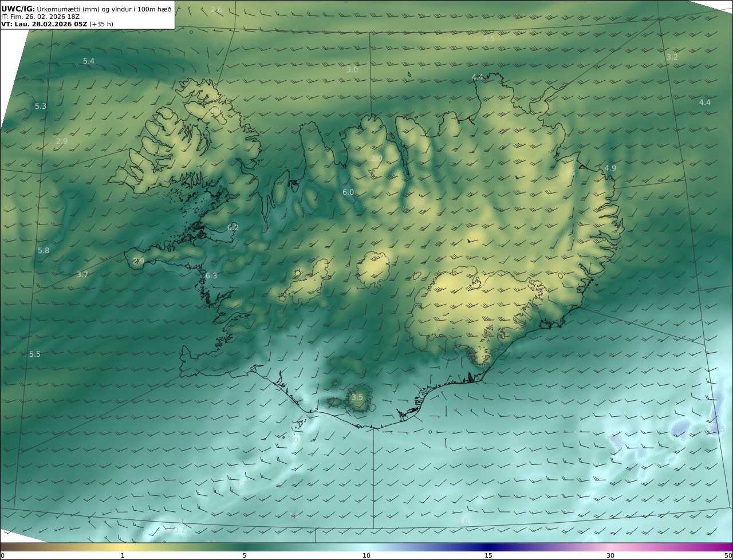733x560 pixels.
Task: Select the 5 tick on the color legend
Action: 245,555
